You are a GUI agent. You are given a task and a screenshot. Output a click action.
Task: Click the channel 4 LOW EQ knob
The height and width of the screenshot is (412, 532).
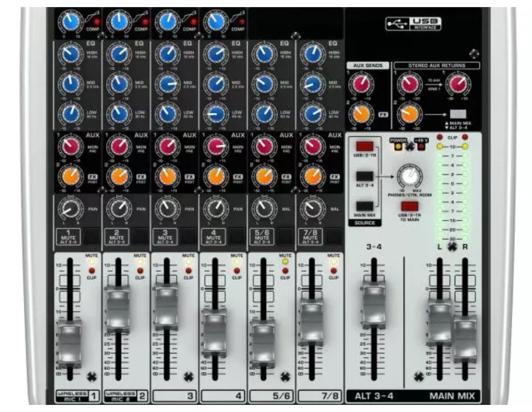(x=216, y=113)
